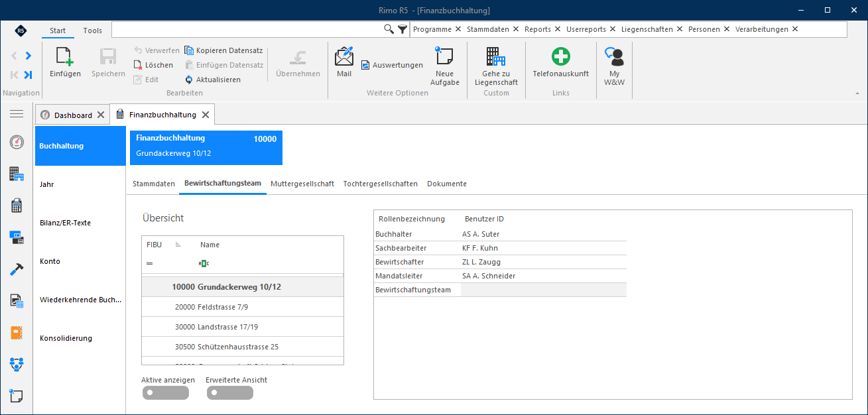Select row 30500 Schützenhausstrasse 25

tap(243, 346)
